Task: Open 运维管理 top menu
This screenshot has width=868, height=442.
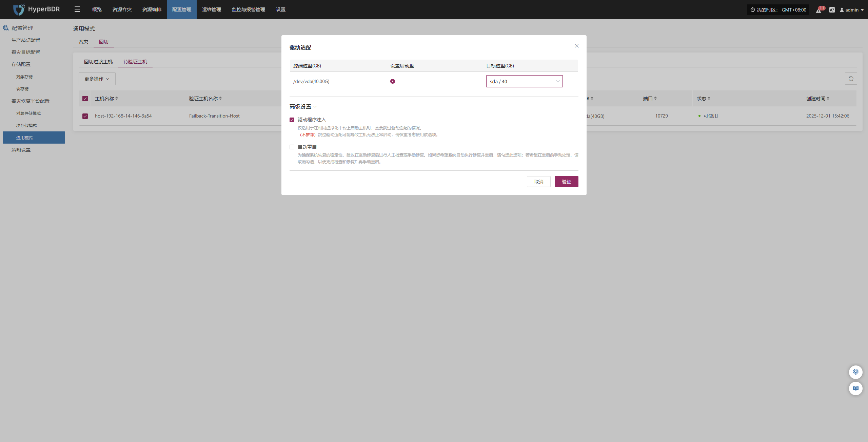Action: 211,9
